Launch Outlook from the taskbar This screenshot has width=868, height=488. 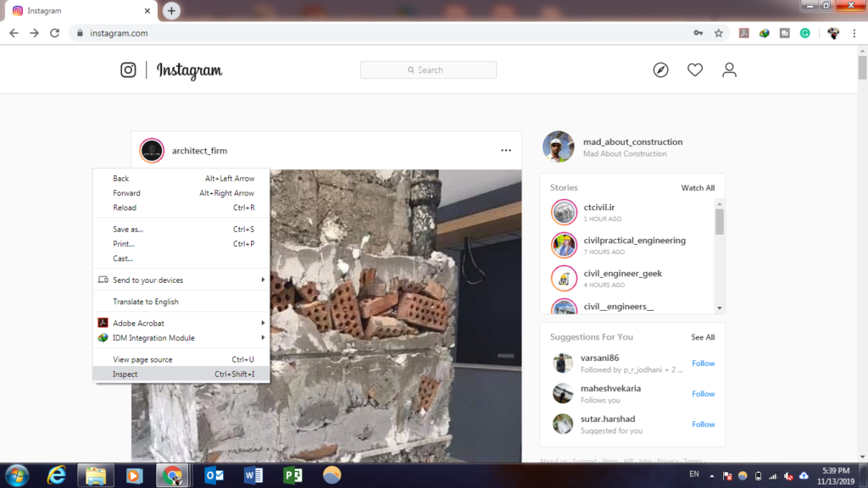point(214,475)
